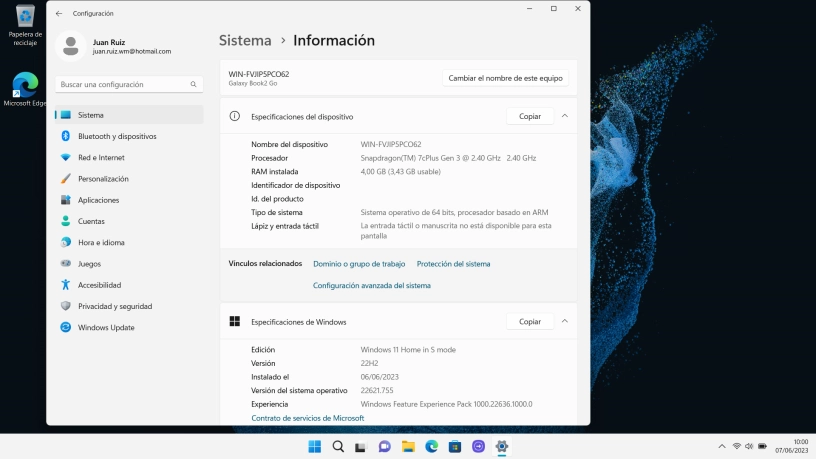Navigate to Sistema in the breadcrumb
Image resolution: width=816 pixels, height=459 pixels.
click(x=245, y=41)
